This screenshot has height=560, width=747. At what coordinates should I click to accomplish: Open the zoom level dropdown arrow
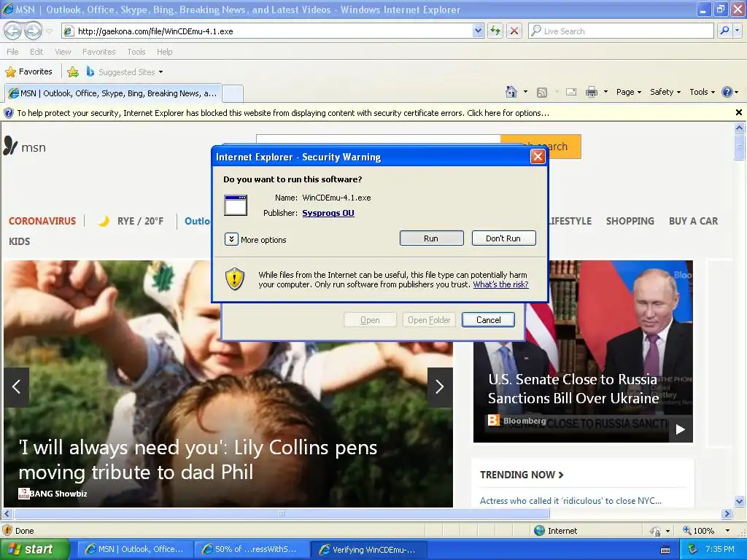(727, 531)
